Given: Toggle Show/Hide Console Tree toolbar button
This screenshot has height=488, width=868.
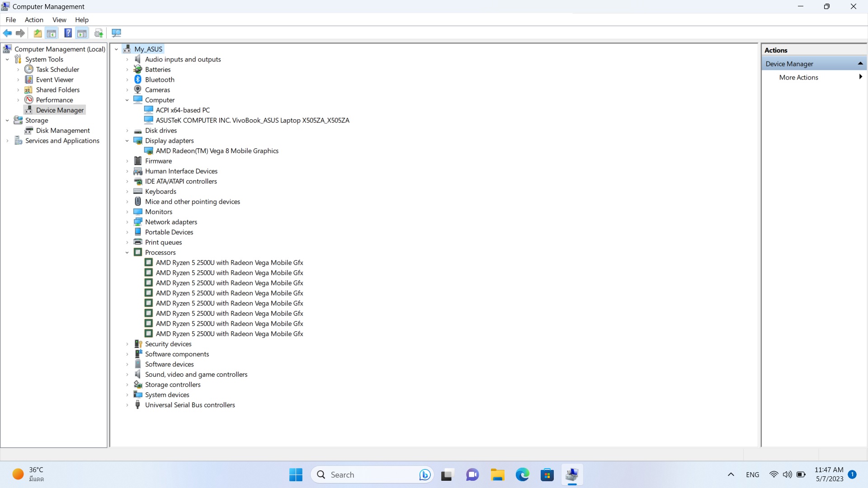Looking at the screenshot, I should point(52,33).
